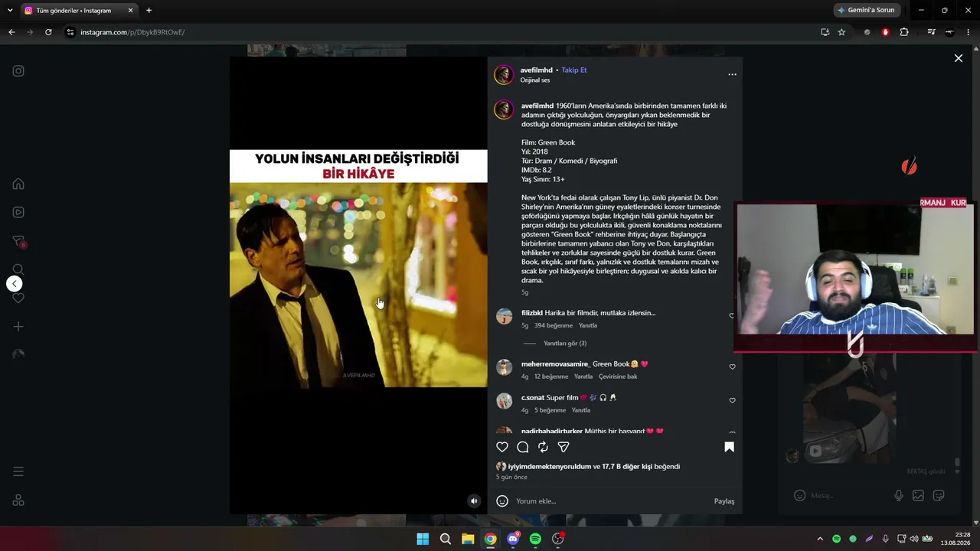Open your profile from the sidebar avatar

(18, 354)
